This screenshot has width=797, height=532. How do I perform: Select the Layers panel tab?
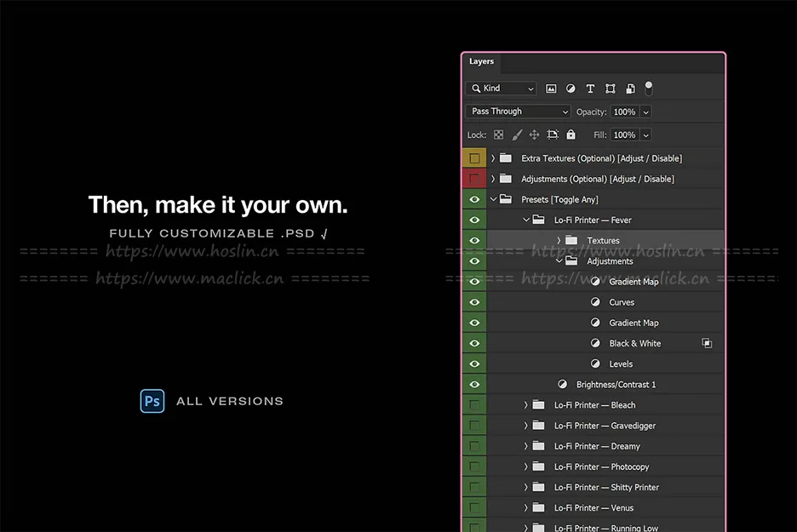tap(481, 62)
